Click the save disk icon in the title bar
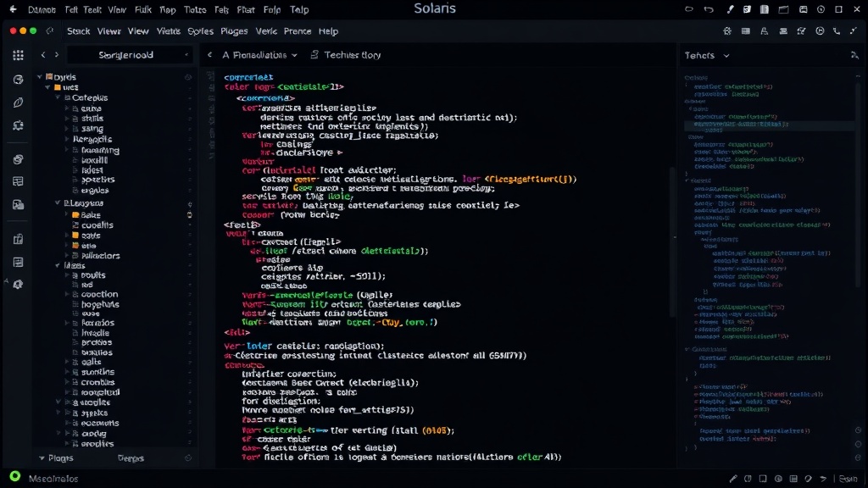 tap(747, 9)
